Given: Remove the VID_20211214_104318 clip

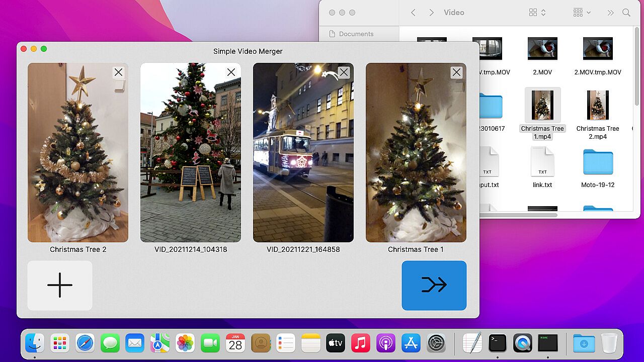Looking at the screenshot, I should [x=231, y=72].
